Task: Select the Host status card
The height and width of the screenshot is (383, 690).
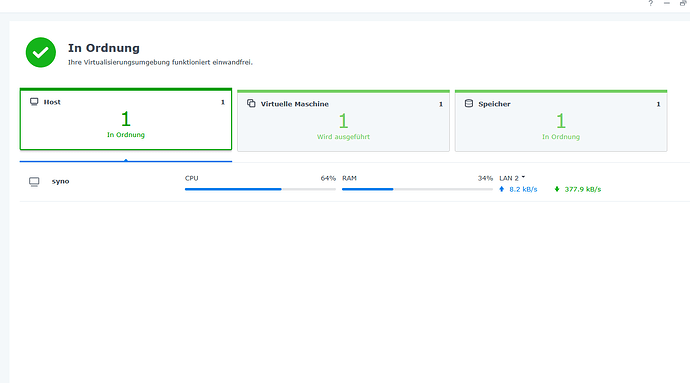Action: [126, 119]
